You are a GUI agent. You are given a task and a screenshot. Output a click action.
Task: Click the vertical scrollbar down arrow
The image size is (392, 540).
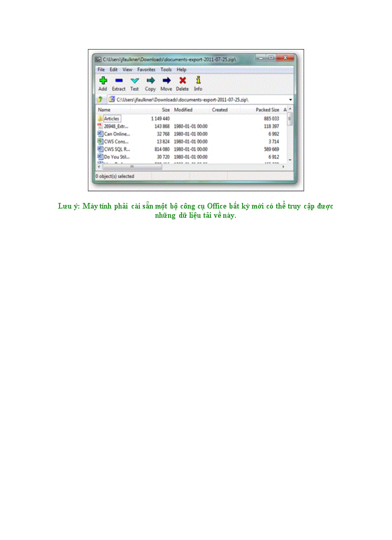[x=290, y=159]
